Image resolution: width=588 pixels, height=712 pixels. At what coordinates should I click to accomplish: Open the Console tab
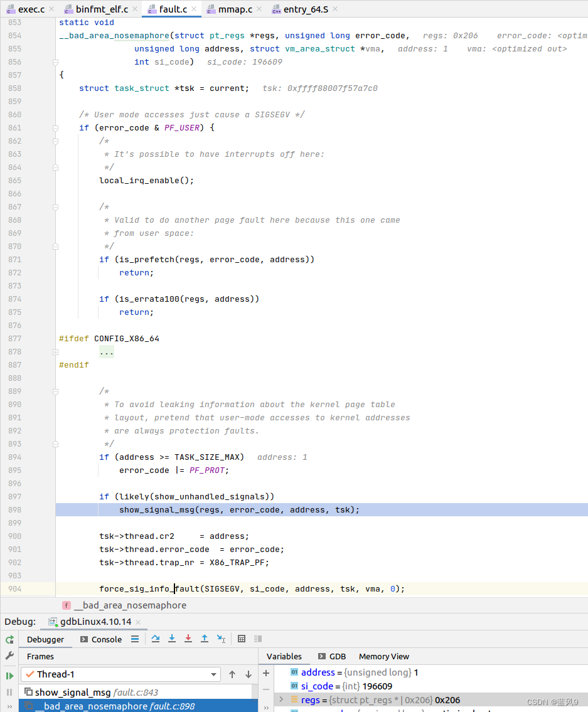pyautogui.click(x=101, y=639)
